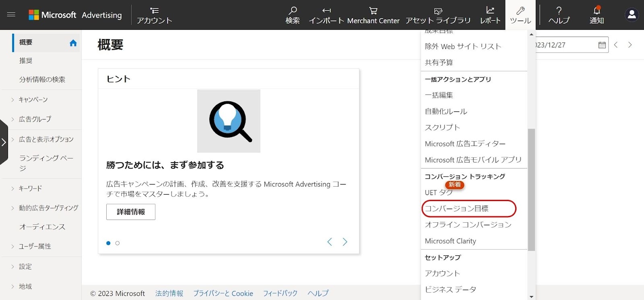Select the second carousel dot in ヒント

click(x=118, y=243)
